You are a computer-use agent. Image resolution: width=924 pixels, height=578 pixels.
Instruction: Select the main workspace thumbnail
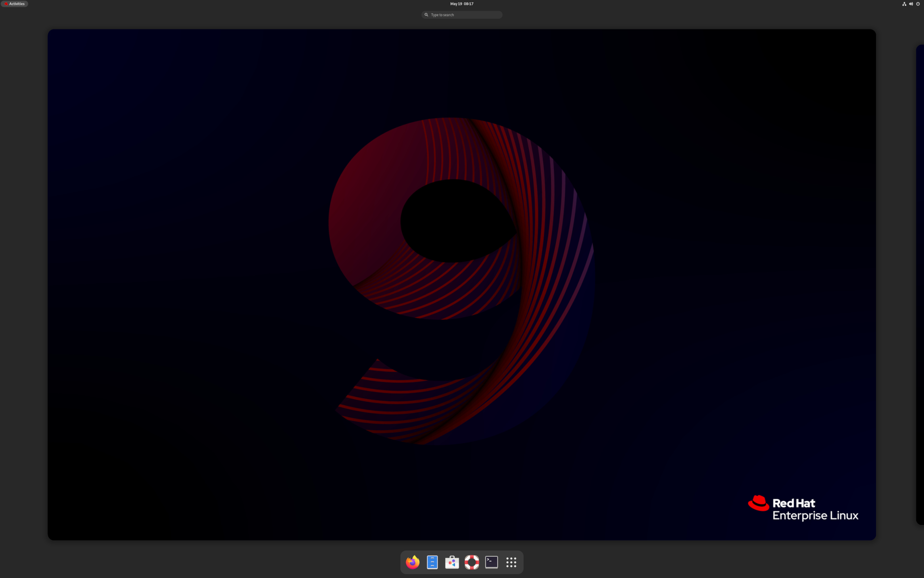click(x=462, y=285)
